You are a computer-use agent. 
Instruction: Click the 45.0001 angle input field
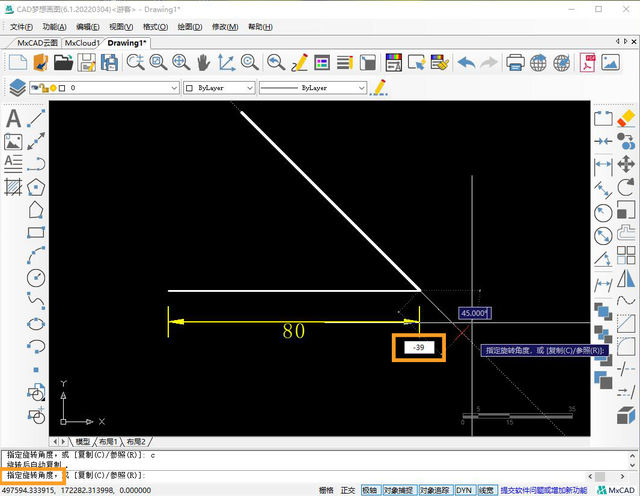[x=475, y=313]
